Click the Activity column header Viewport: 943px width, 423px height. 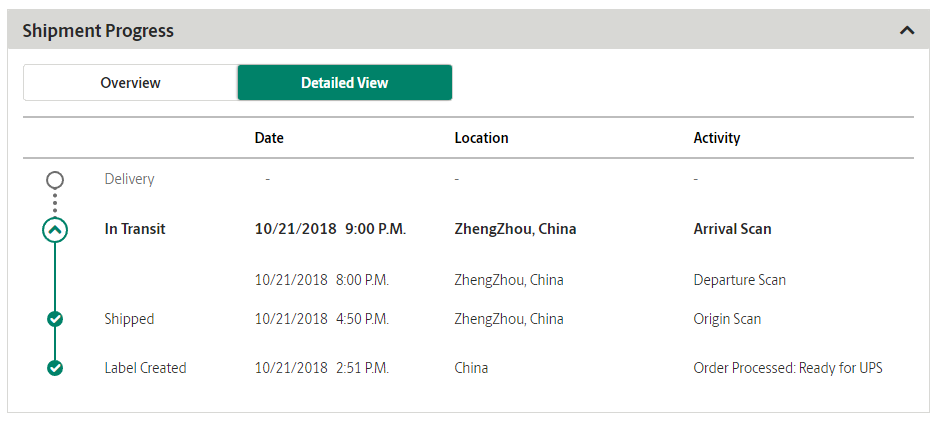(716, 138)
